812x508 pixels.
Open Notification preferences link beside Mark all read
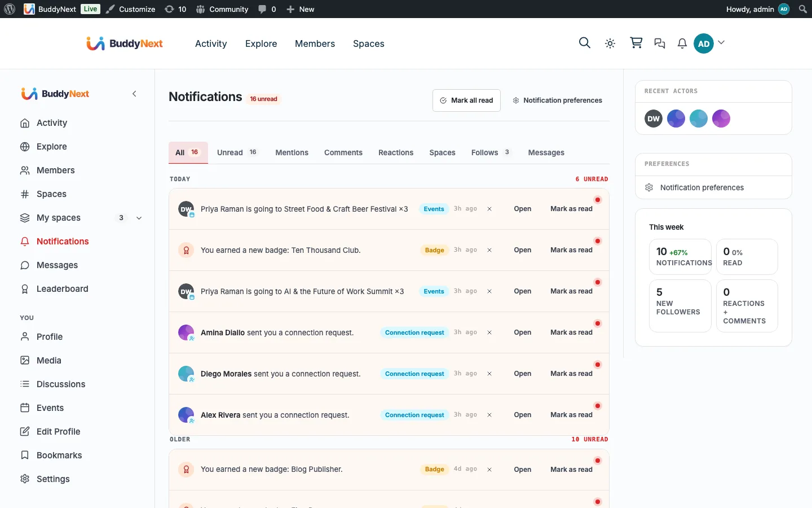[x=557, y=100]
